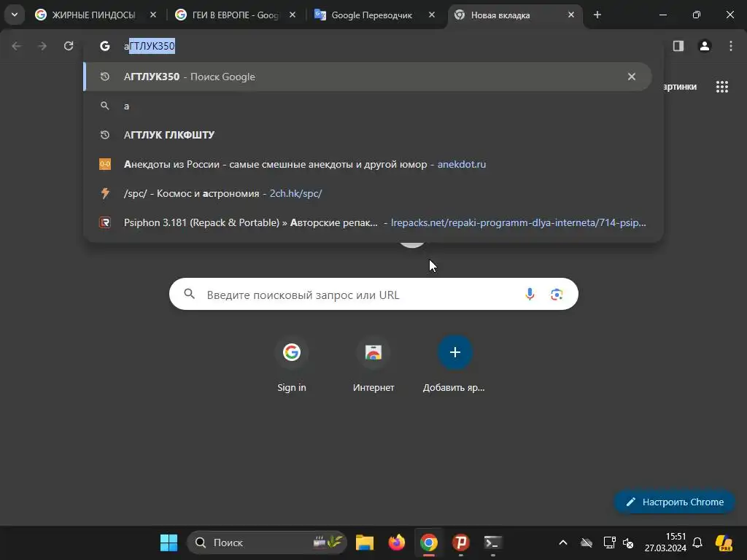Open a new tab with plus button
747x560 pixels.
tap(597, 15)
